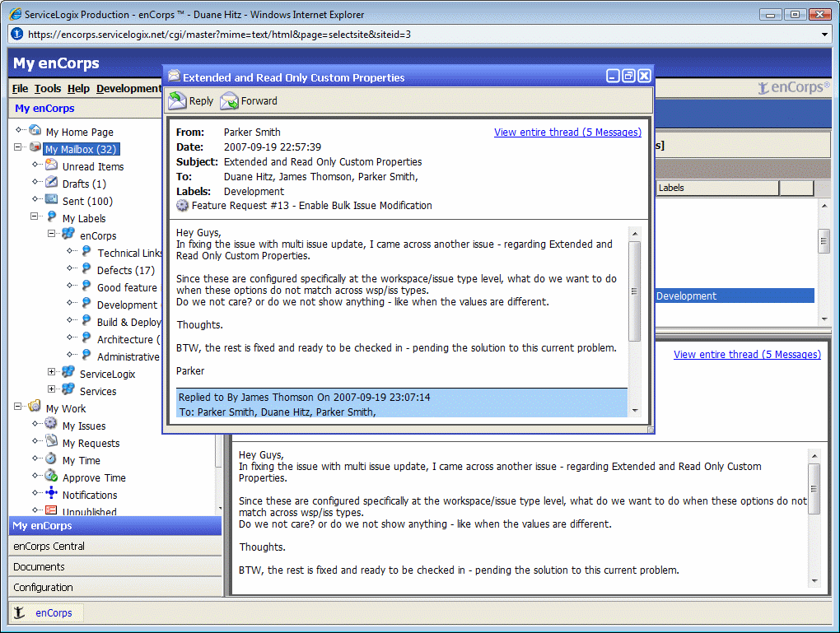This screenshot has width=840, height=633.
Task: Click the popup scrollbar down arrow
Action: pyautogui.click(x=635, y=410)
